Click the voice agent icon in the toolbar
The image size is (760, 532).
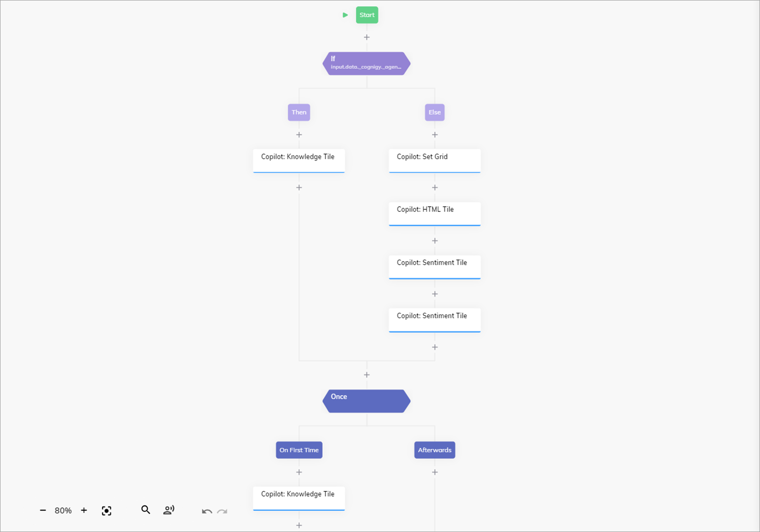pos(169,510)
